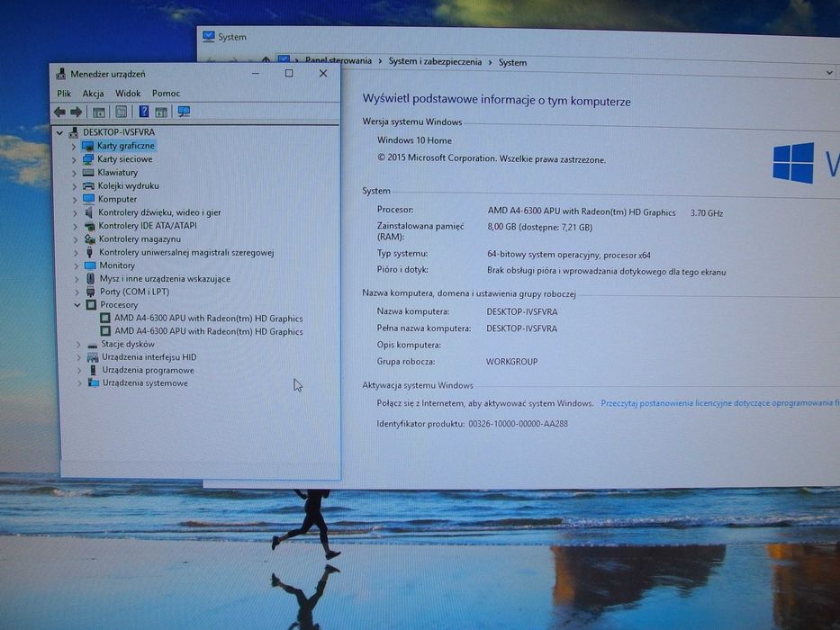This screenshot has height=630, width=840.
Task: Select the DESKTOP-IVSFVRA root tree label
Action: [119, 132]
